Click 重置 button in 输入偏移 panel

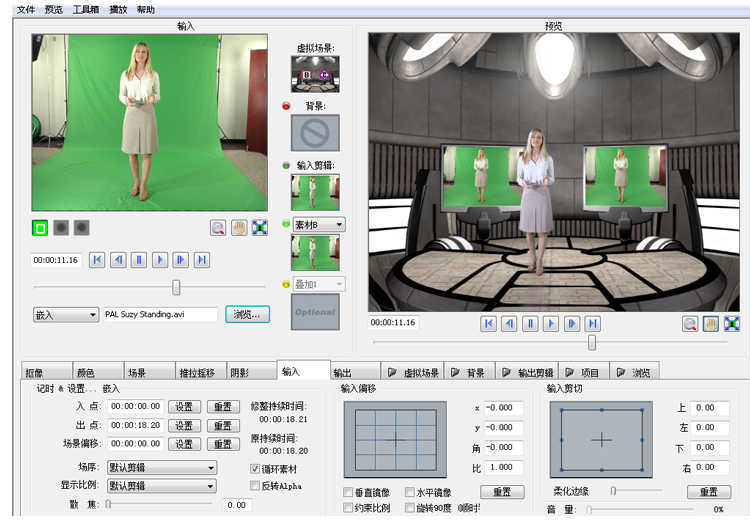[502, 492]
